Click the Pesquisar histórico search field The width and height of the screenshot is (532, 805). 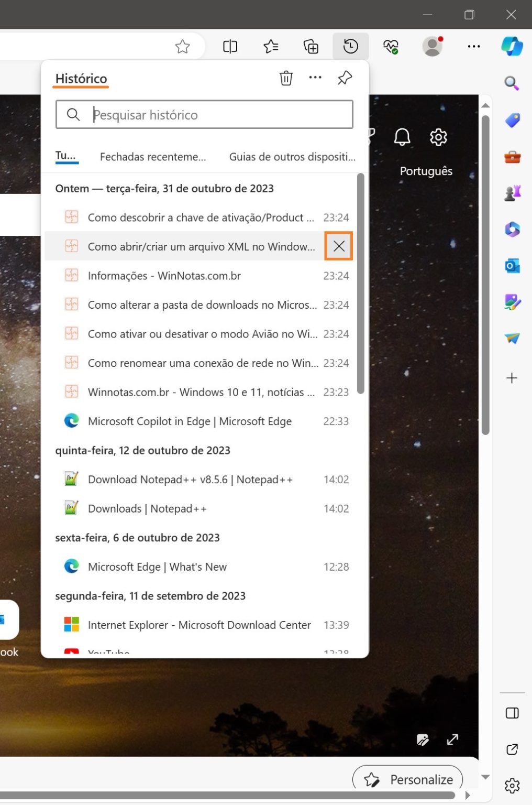point(204,114)
